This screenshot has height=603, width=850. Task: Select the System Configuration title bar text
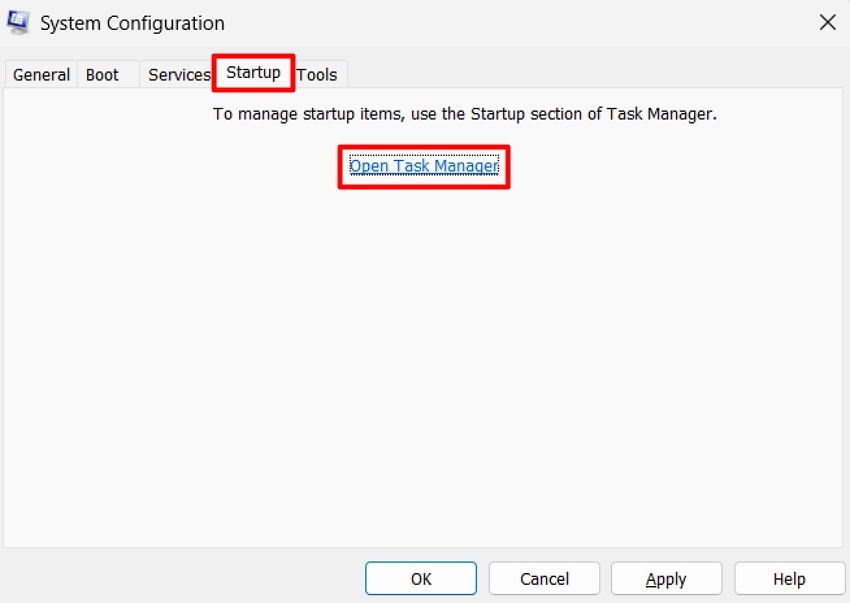click(x=130, y=22)
